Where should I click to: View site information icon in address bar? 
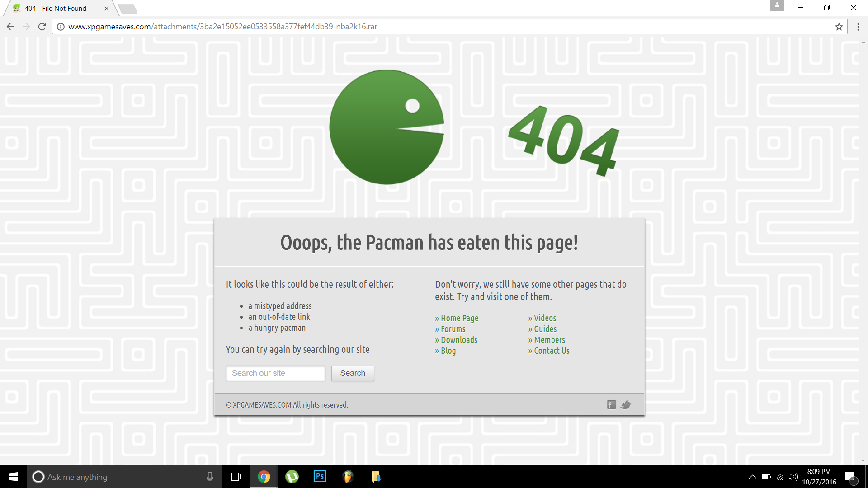(x=61, y=27)
